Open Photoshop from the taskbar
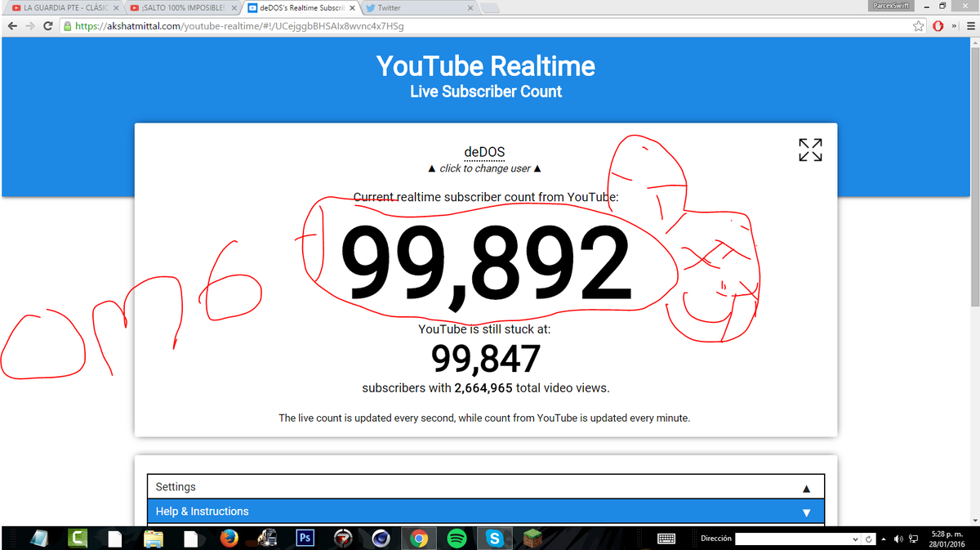 (x=305, y=539)
